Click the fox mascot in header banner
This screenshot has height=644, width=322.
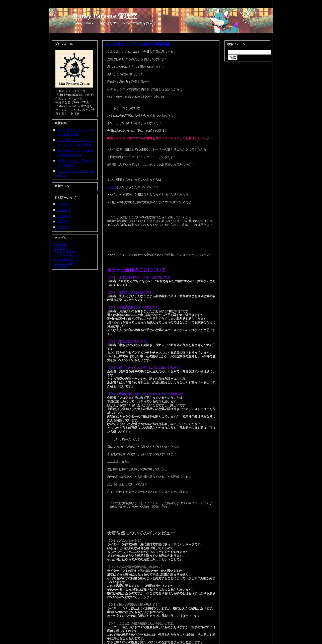coord(224,21)
